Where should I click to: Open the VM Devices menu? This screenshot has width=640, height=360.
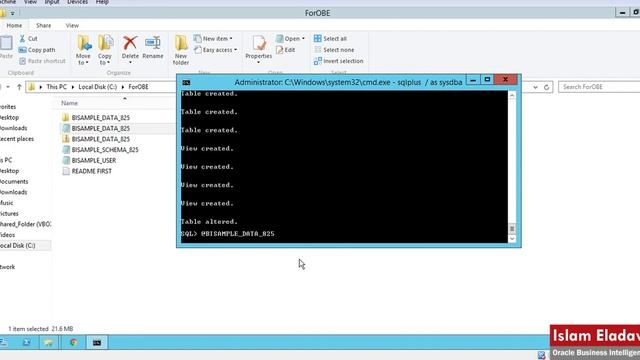click(77, 2)
